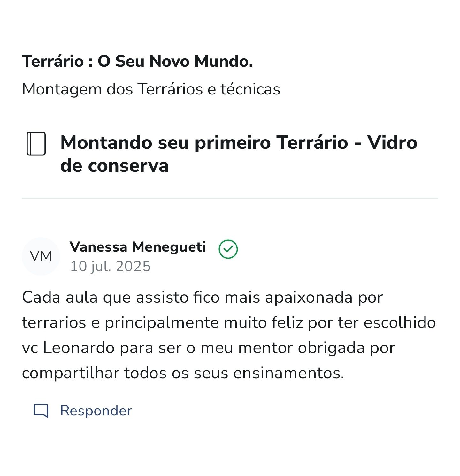Click the word mentor in the comment

[x=265, y=348]
